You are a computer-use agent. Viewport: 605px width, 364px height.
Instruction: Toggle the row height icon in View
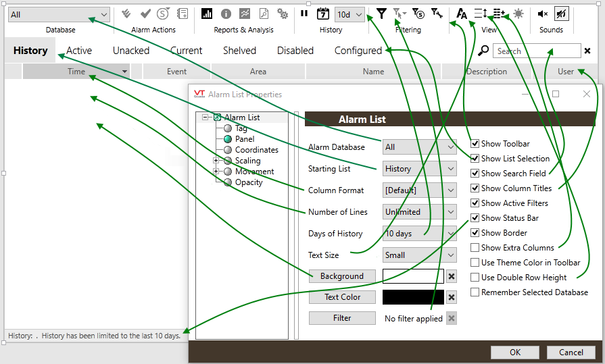pyautogui.click(x=481, y=14)
